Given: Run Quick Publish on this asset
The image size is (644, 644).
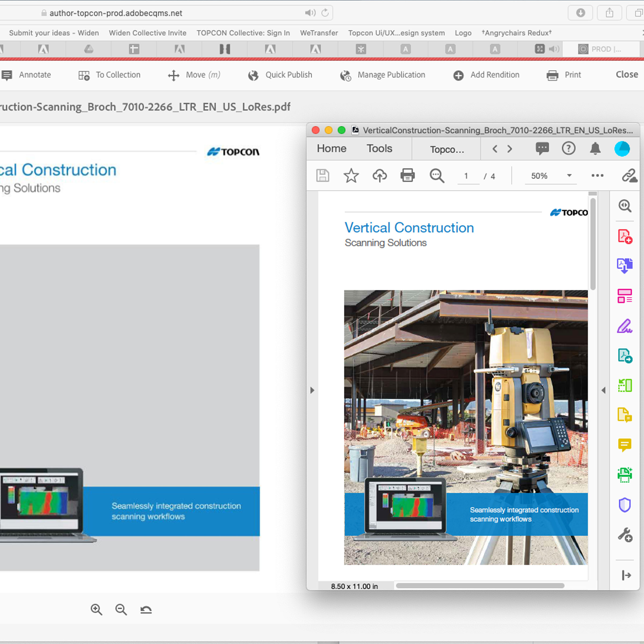Looking at the screenshot, I should (280, 75).
